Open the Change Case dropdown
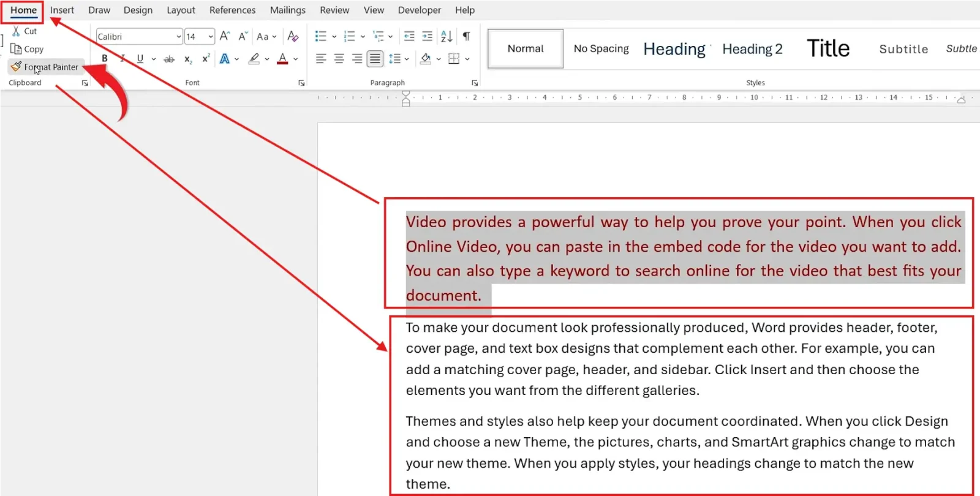 266,36
